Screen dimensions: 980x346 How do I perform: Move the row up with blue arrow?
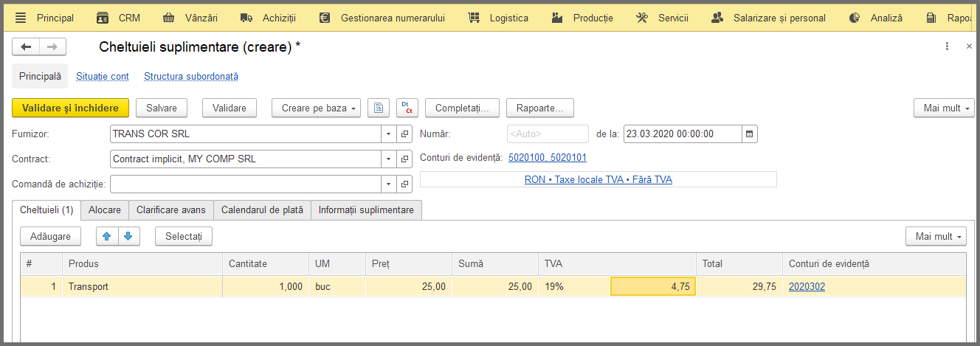pyautogui.click(x=106, y=236)
